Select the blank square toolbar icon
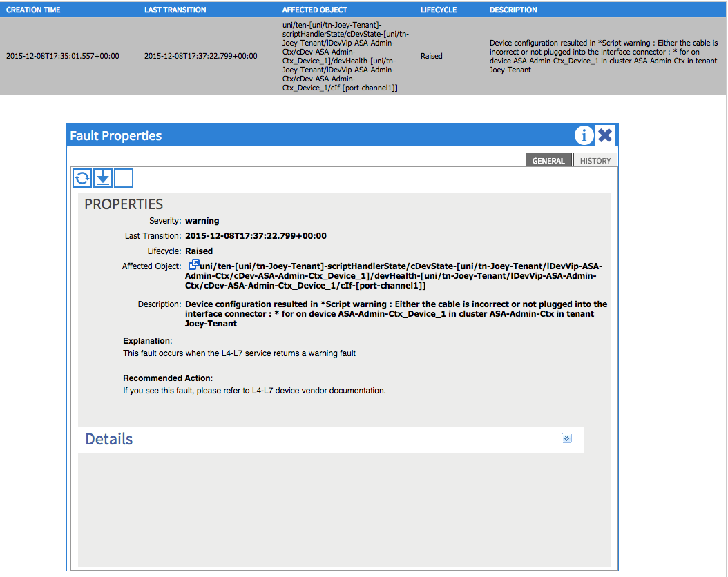The image size is (728, 577). [x=123, y=177]
